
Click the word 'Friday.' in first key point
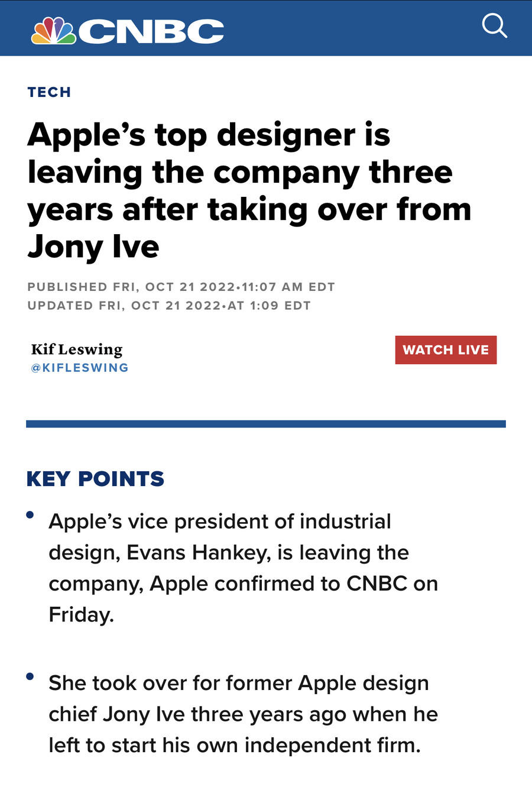[82, 614]
